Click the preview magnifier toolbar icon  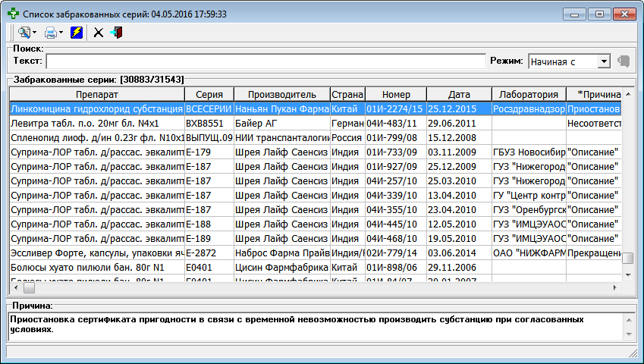coord(24,33)
